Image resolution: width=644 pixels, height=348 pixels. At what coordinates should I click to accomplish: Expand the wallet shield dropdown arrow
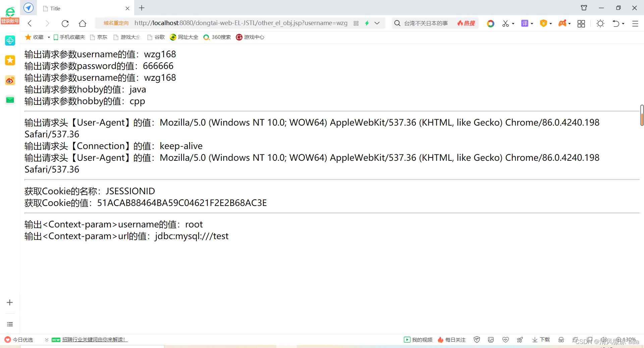(551, 23)
